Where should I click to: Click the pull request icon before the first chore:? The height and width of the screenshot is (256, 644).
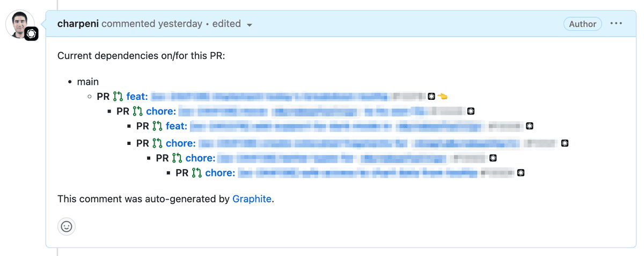(137, 112)
